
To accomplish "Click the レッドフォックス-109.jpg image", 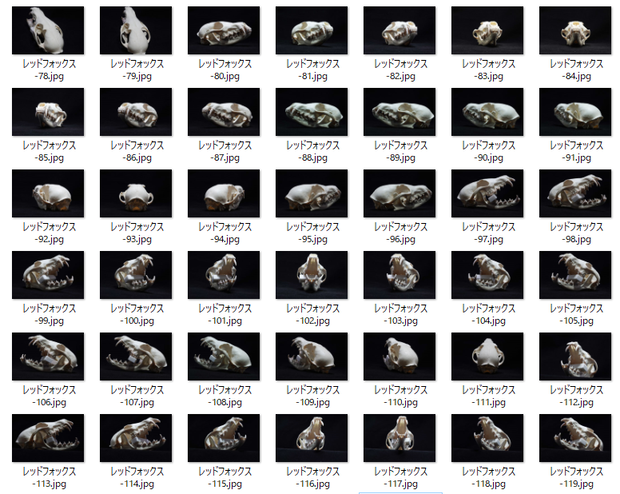I will pos(312,356).
